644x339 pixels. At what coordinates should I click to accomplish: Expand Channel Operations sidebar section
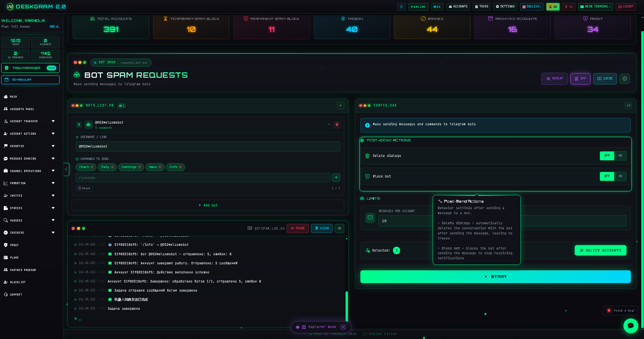click(29, 171)
